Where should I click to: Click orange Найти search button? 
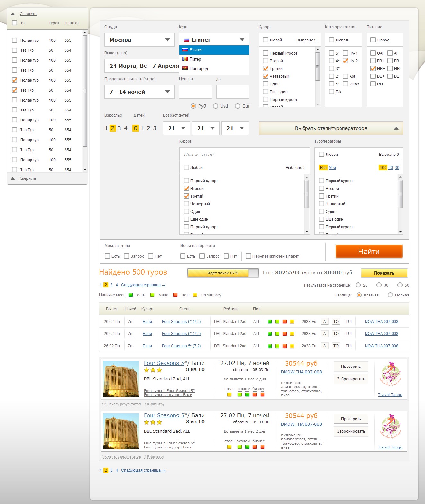pyautogui.click(x=369, y=252)
